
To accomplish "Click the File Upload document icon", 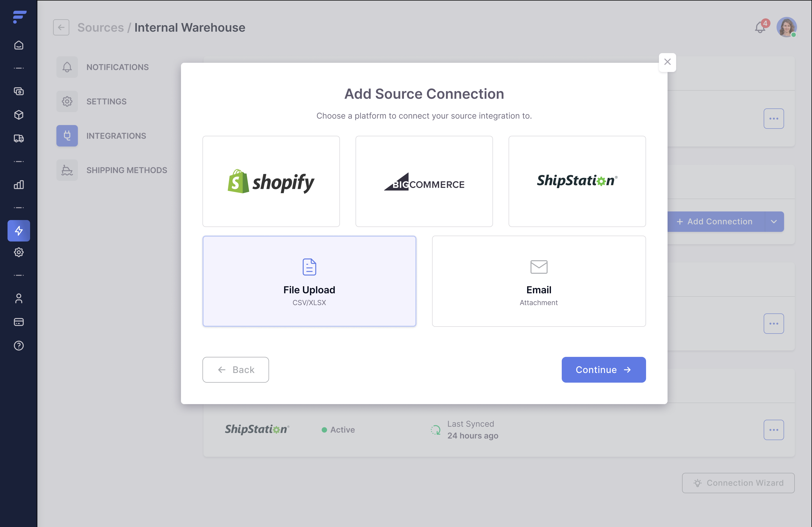I will (x=309, y=267).
